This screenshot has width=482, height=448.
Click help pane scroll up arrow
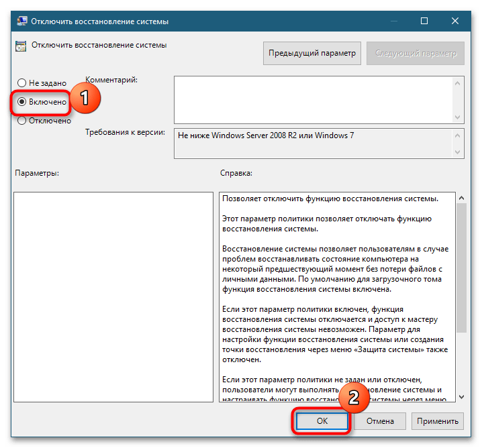[x=461, y=198]
